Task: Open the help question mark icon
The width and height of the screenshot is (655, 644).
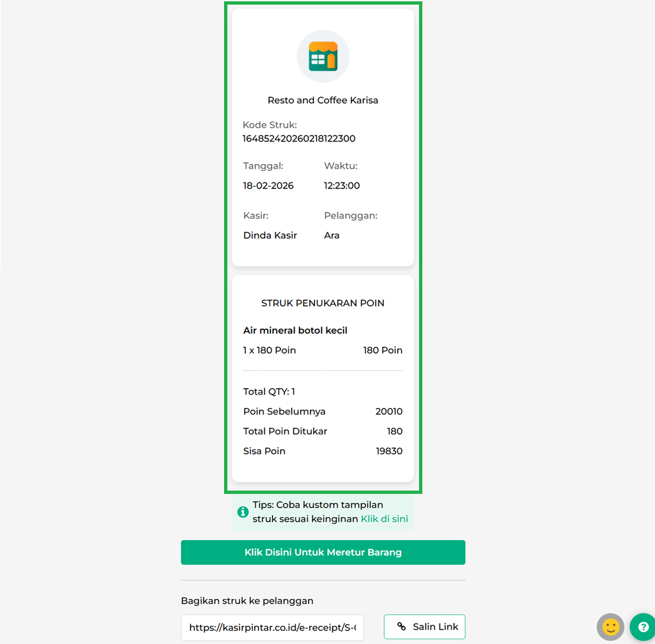Action: click(x=642, y=627)
